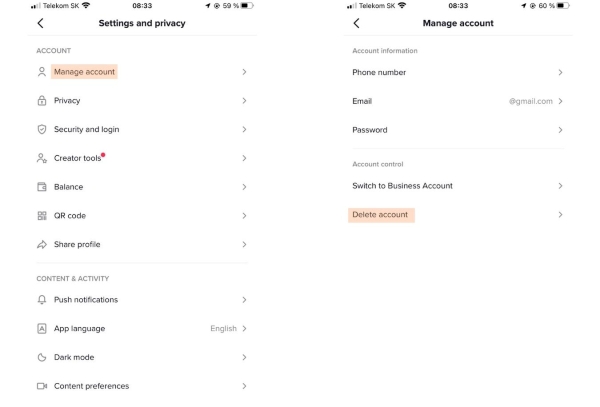The image size is (600, 407).
Task: Expand the Phone number row chevron
Action: pos(560,72)
